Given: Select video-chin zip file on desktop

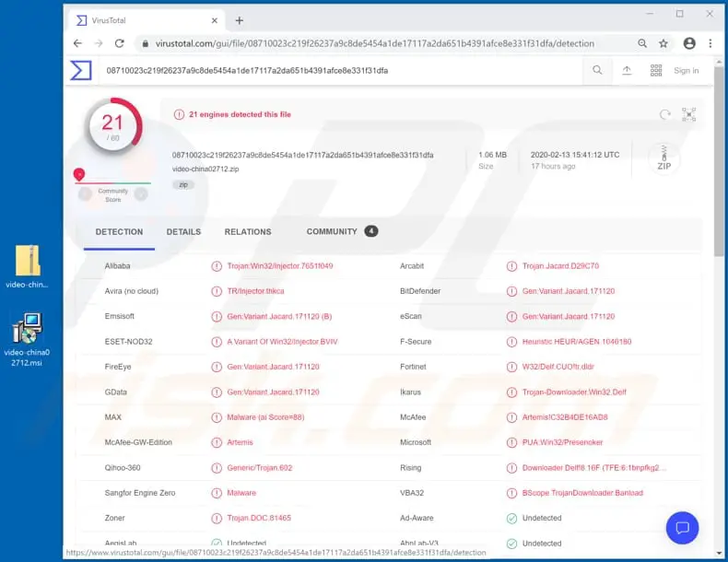Looking at the screenshot, I should (x=27, y=266).
